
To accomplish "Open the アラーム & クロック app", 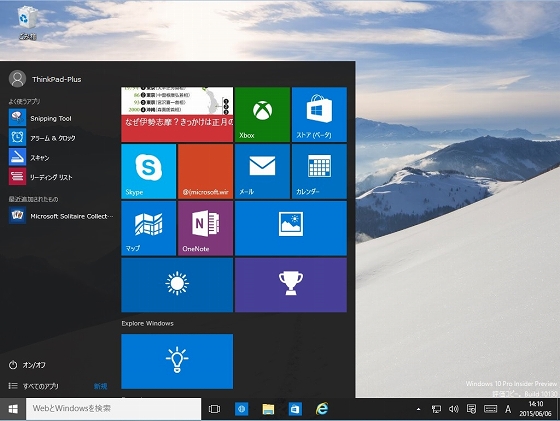I will (x=61, y=138).
